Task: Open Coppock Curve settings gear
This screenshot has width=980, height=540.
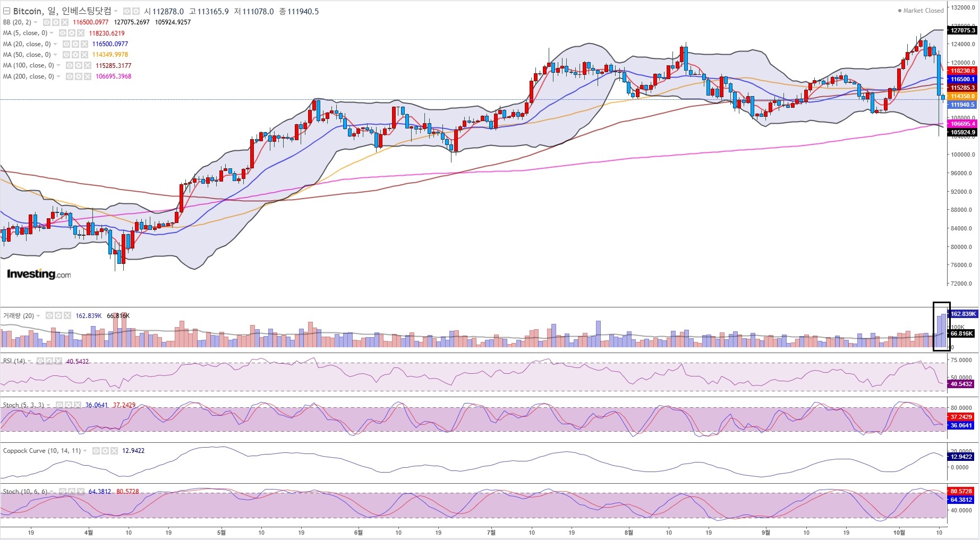Action: point(105,451)
